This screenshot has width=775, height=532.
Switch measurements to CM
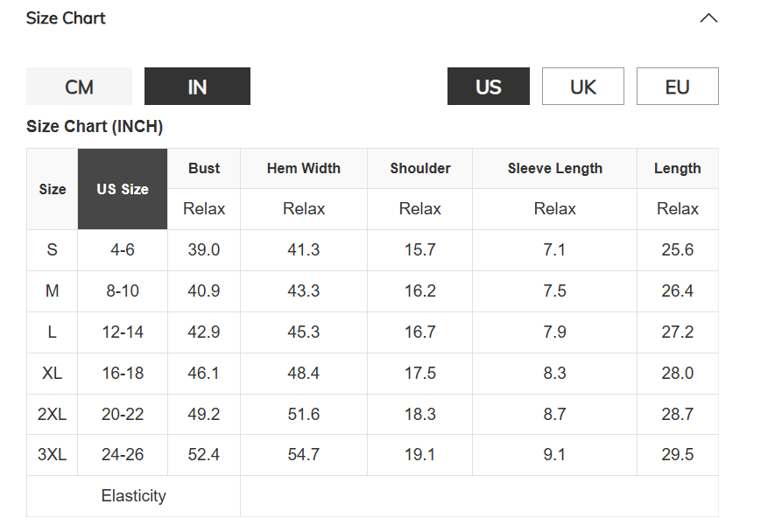pyautogui.click(x=79, y=87)
